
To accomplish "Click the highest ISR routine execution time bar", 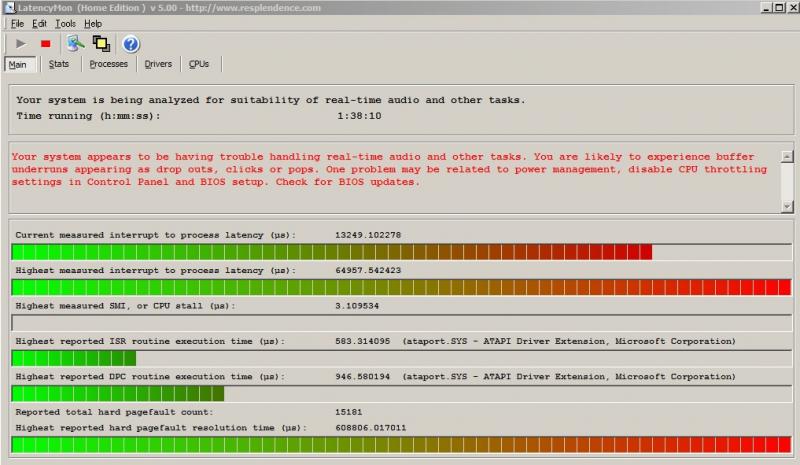I will tap(402, 358).
